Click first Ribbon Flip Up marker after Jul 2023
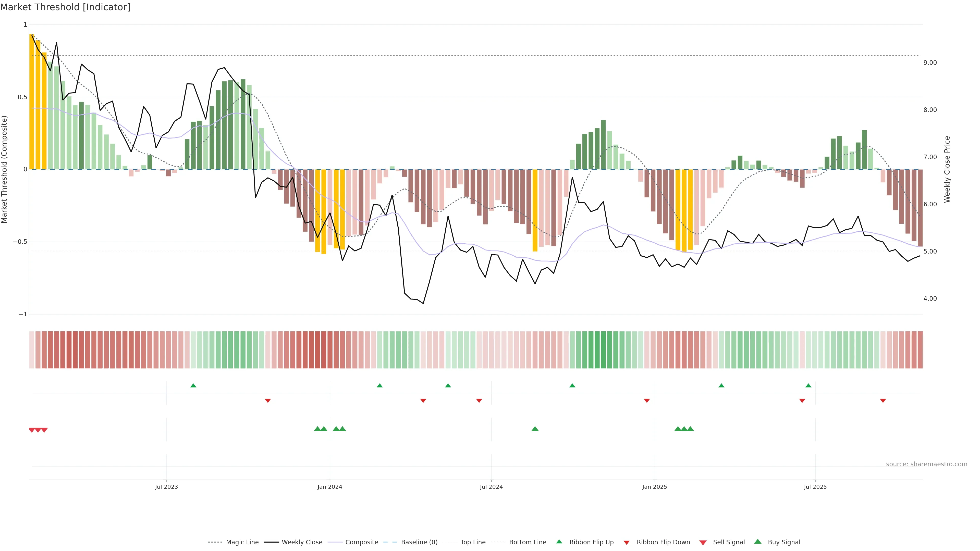The width and height of the screenshot is (980, 551). (x=193, y=386)
